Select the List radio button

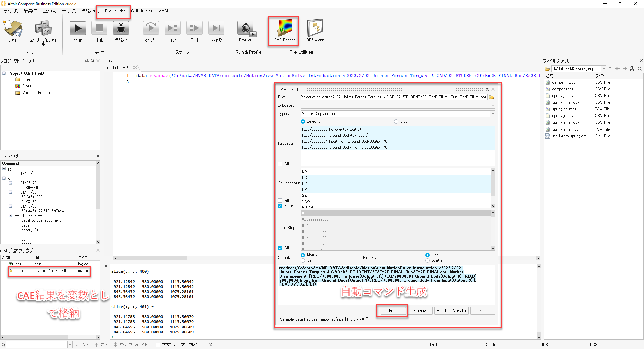(x=396, y=121)
